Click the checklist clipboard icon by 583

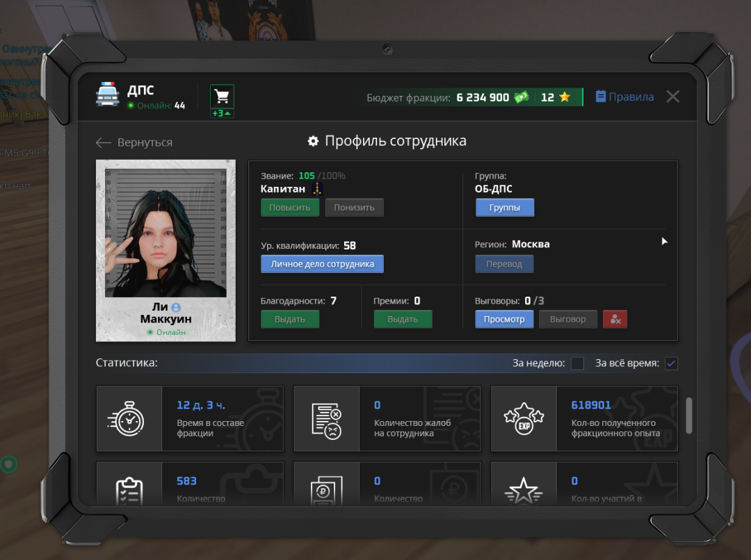129,491
